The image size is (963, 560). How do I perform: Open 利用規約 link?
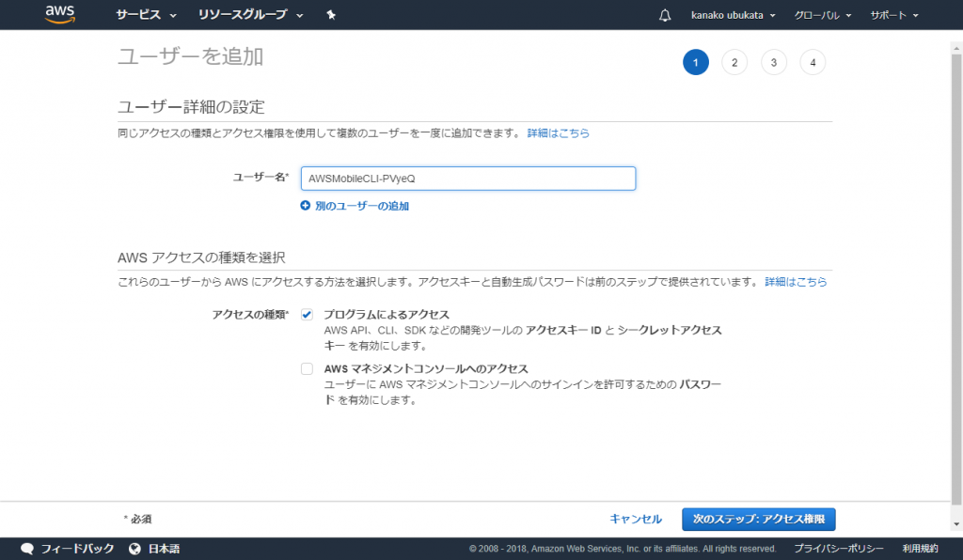(920, 549)
